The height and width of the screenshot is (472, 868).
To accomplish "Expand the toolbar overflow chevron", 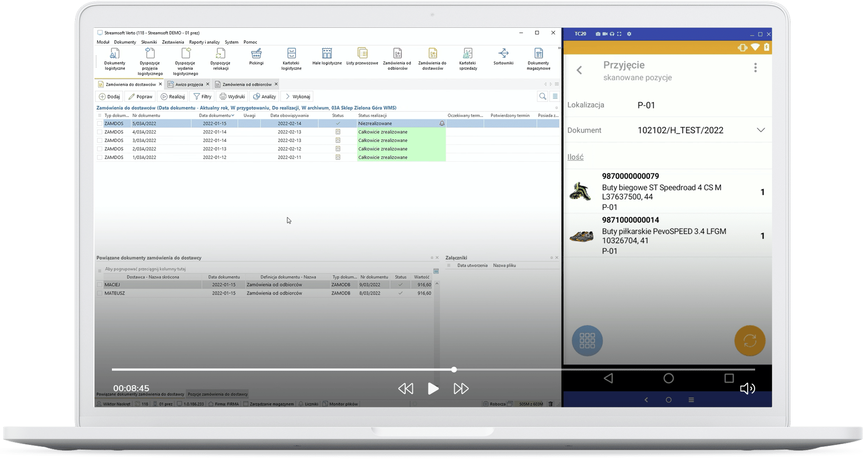I will pos(559,48).
